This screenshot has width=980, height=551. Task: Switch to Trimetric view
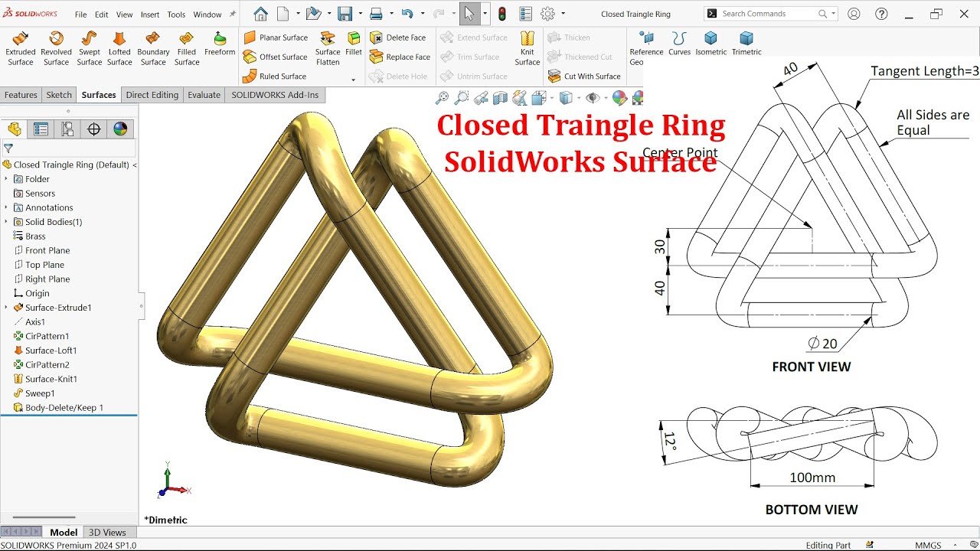(746, 44)
